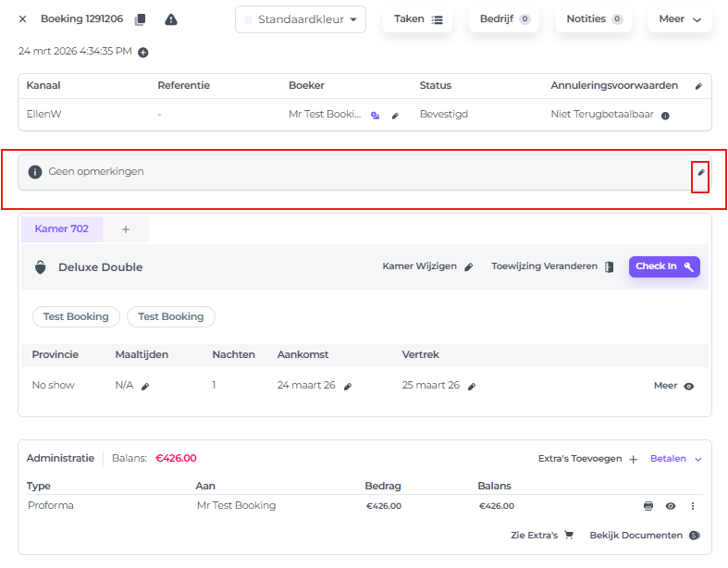Click the warning triangle icon
This screenshot has height=568, width=728.
[171, 19]
